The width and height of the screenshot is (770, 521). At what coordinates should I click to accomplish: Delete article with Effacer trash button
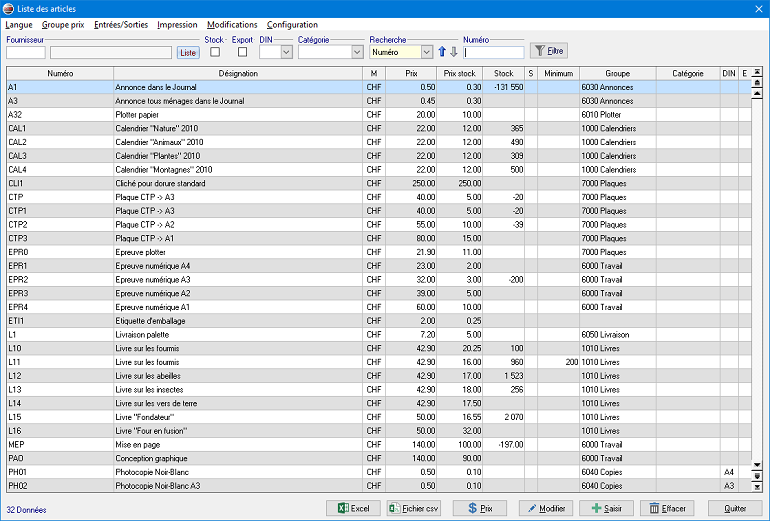click(x=667, y=508)
